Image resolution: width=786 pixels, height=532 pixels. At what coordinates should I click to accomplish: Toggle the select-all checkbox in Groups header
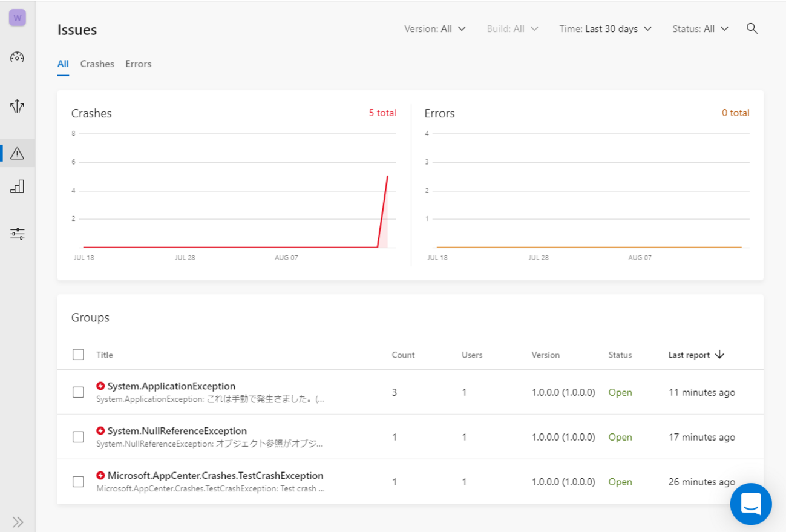(78, 355)
